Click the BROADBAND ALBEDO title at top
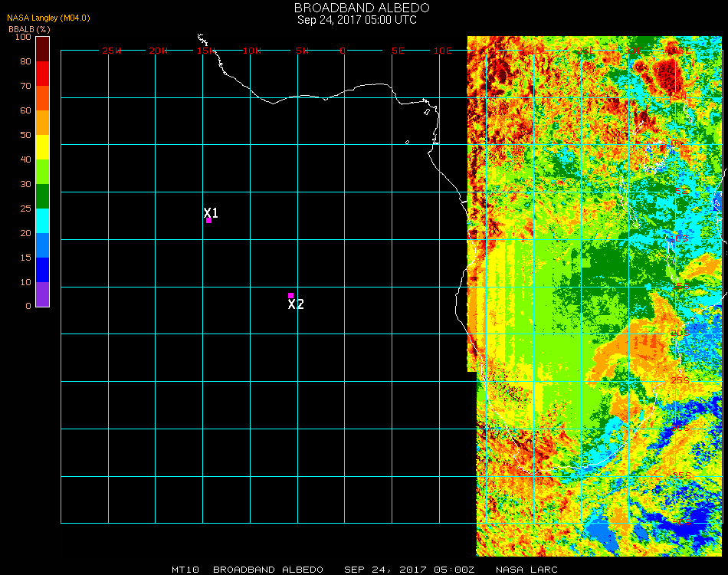The width and height of the screenshot is (728, 575). point(357,8)
